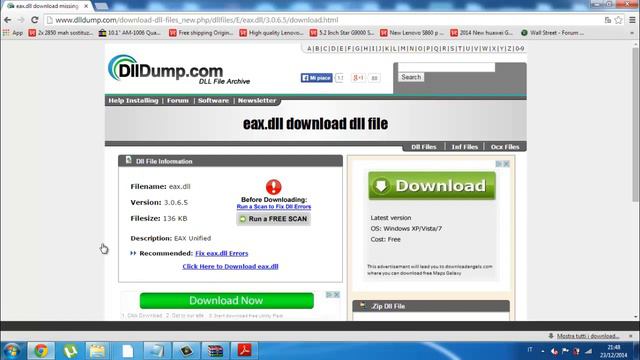Open the Forum menu item
Viewport: 640px width, 360px height.
coord(178,100)
